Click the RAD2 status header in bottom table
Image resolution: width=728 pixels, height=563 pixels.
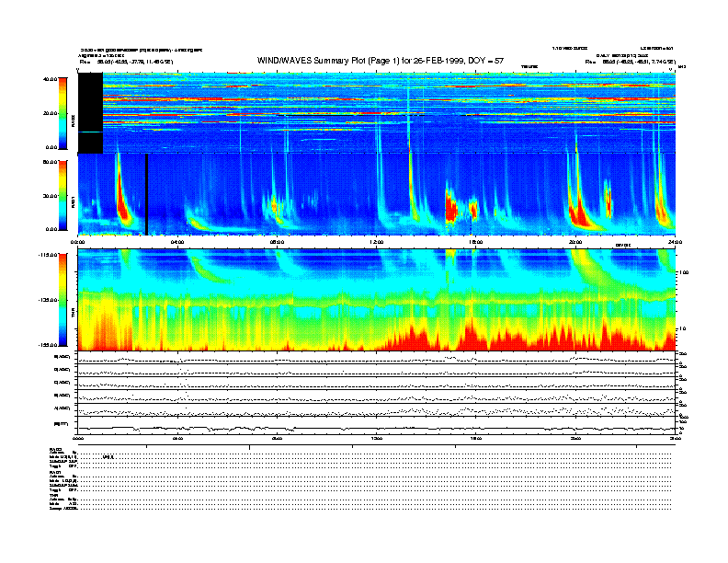point(55,450)
